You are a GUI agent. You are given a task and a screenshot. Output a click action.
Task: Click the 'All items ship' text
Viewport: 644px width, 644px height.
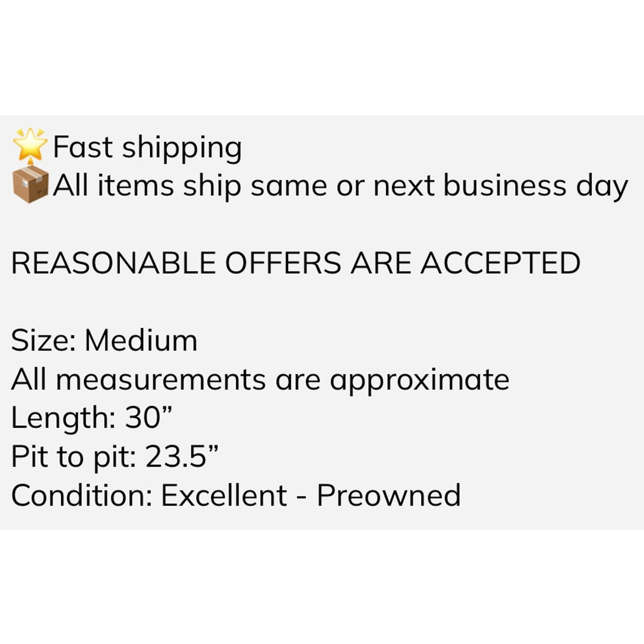point(147,186)
